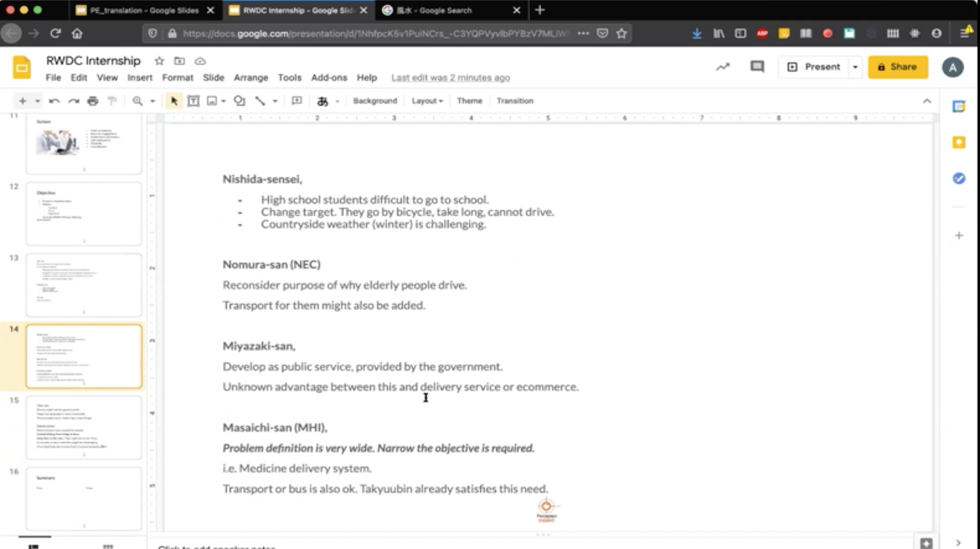
Task: Open last edit history link
Action: 450,78
